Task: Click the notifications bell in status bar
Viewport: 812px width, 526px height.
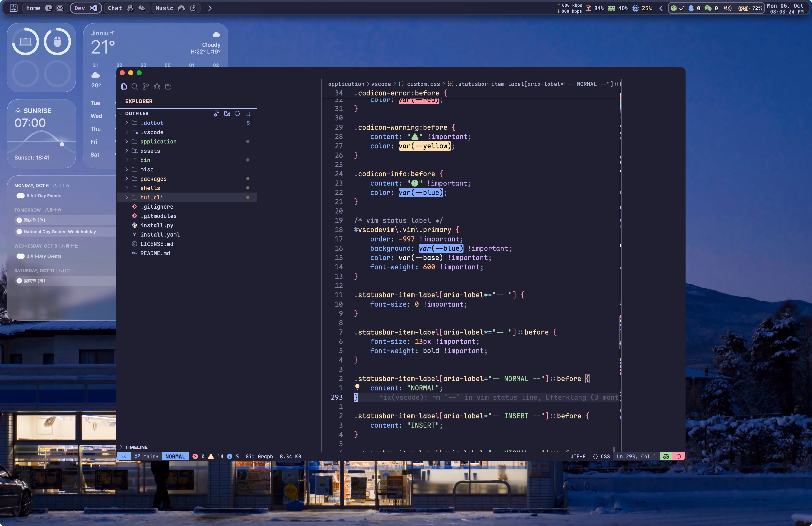Action: [x=679, y=456]
